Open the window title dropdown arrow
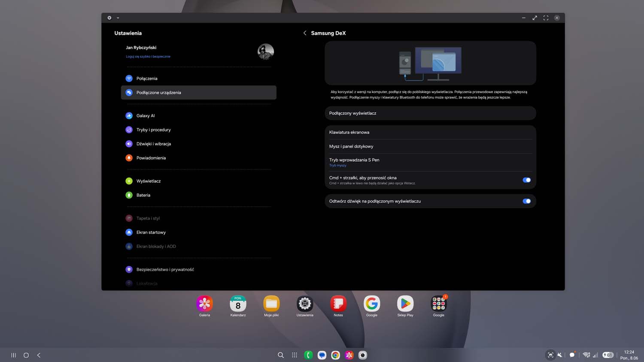Screen dimensions: 644x362 coord(118,18)
